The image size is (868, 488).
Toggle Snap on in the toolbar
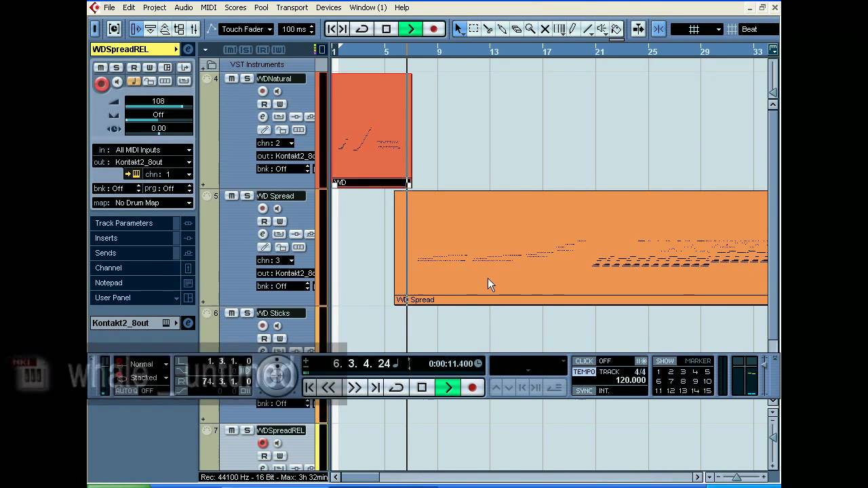(x=658, y=29)
